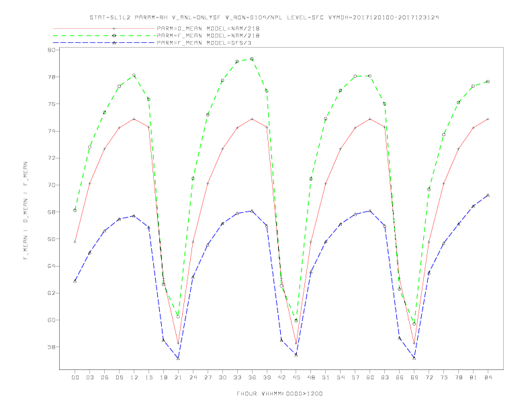Viewport: 532px width, 411px height.
Task: Click red observed plus marker at hour 00
Action: click(x=75, y=242)
